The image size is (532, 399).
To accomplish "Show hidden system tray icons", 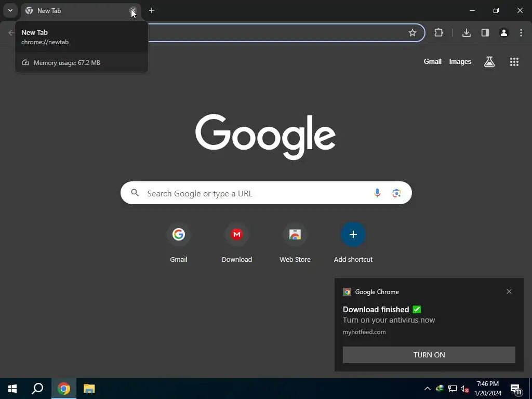I will [x=428, y=389].
